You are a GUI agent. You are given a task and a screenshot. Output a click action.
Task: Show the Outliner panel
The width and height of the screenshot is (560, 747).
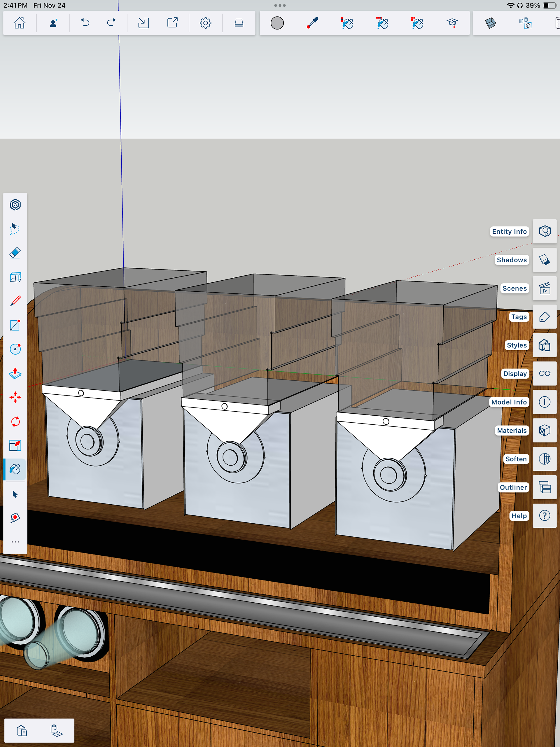pyautogui.click(x=545, y=487)
